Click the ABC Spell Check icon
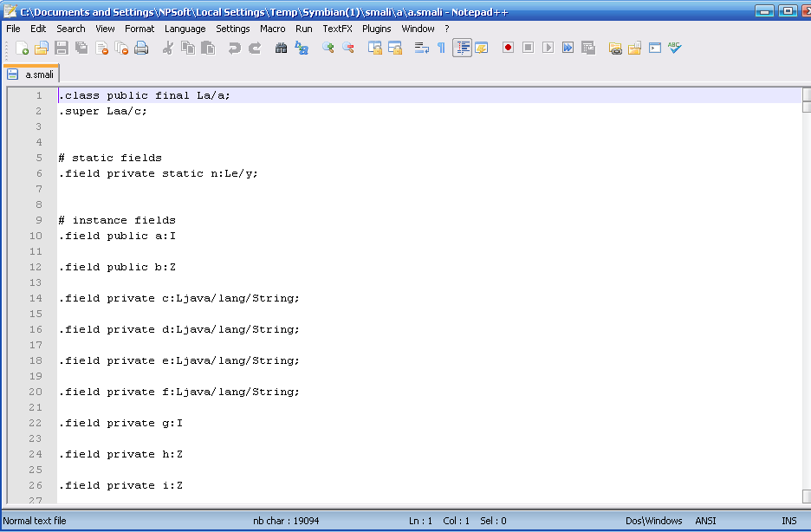The width and height of the screenshot is (811, 532). pyautogui.click(x=674, y=48)
